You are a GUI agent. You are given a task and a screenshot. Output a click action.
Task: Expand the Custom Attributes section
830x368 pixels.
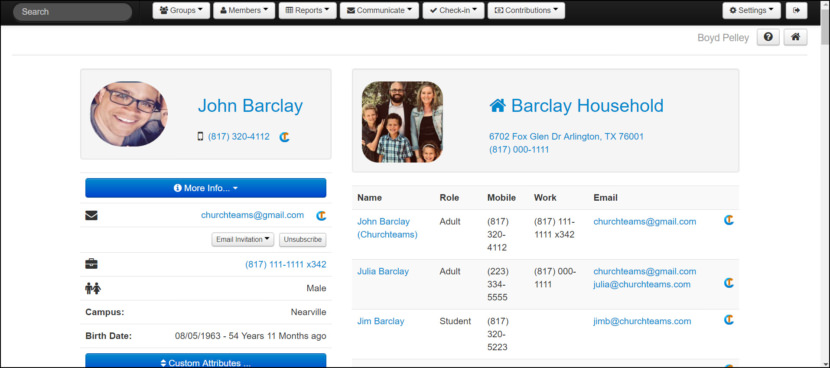206,362
